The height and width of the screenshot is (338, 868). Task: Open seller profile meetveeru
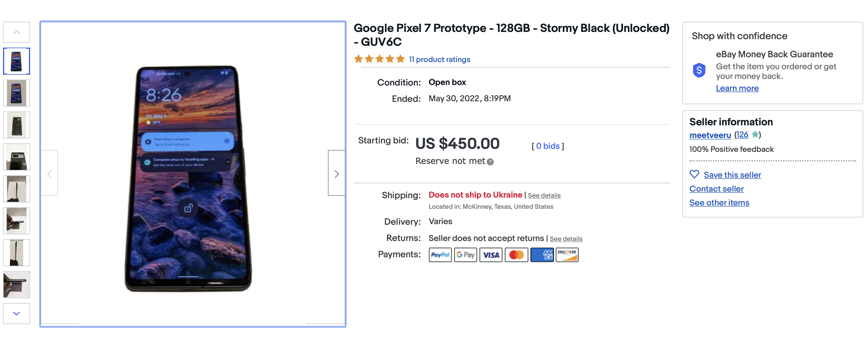710,135
